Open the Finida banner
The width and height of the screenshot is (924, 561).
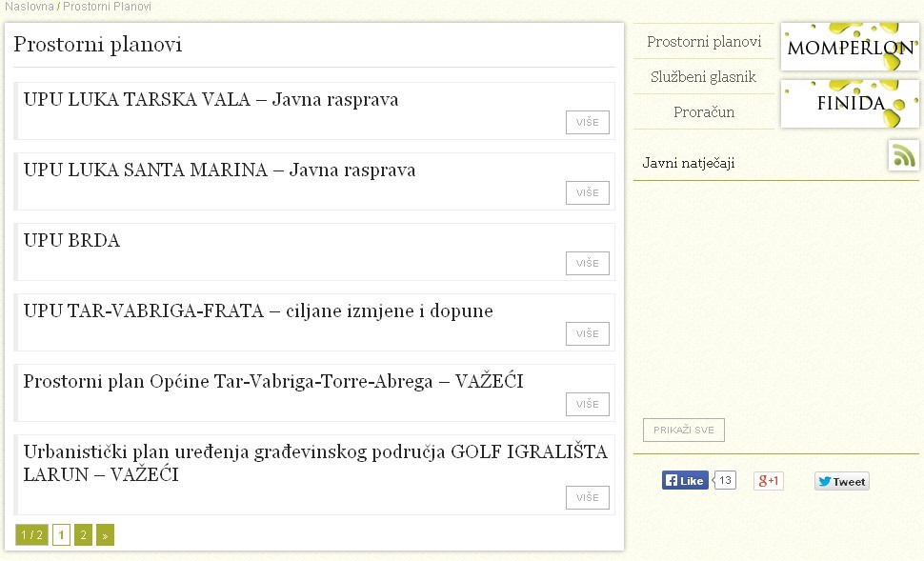(850, 104)
